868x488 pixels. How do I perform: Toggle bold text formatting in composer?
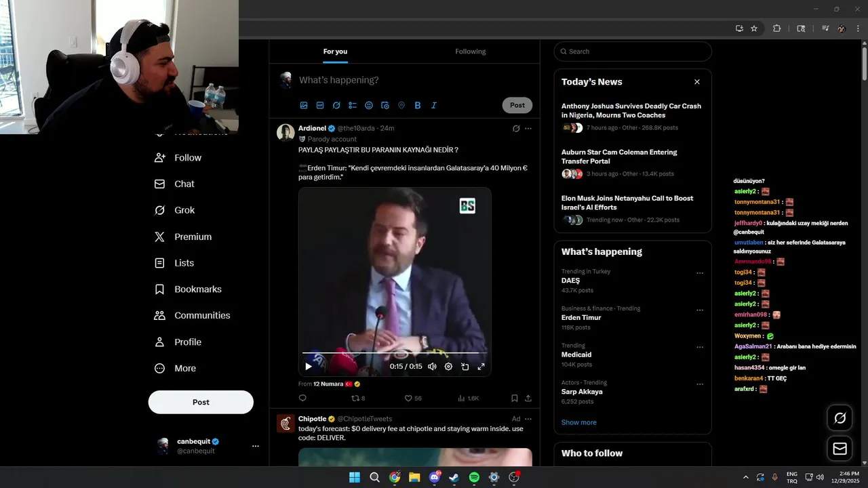418,105
